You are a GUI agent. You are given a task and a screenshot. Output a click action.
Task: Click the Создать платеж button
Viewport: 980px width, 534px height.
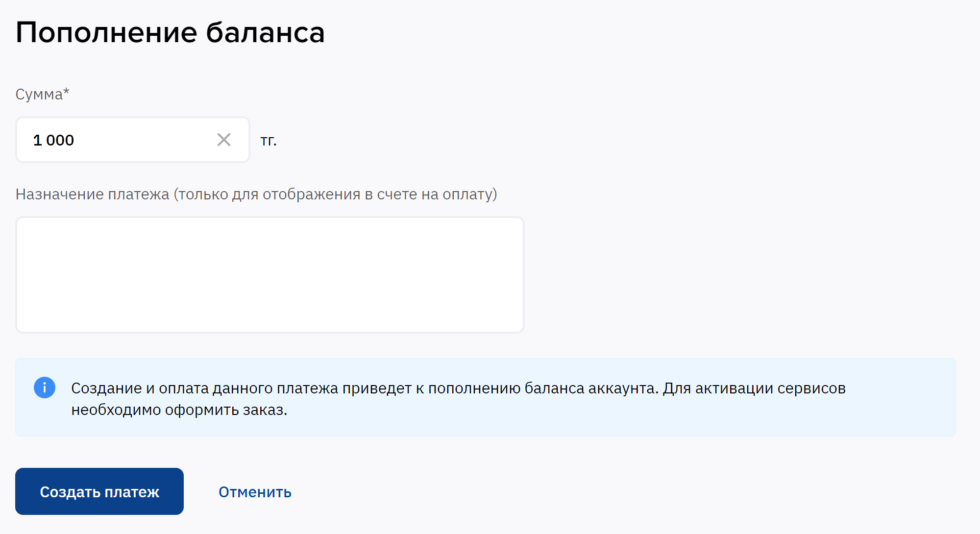click(99, 491)
